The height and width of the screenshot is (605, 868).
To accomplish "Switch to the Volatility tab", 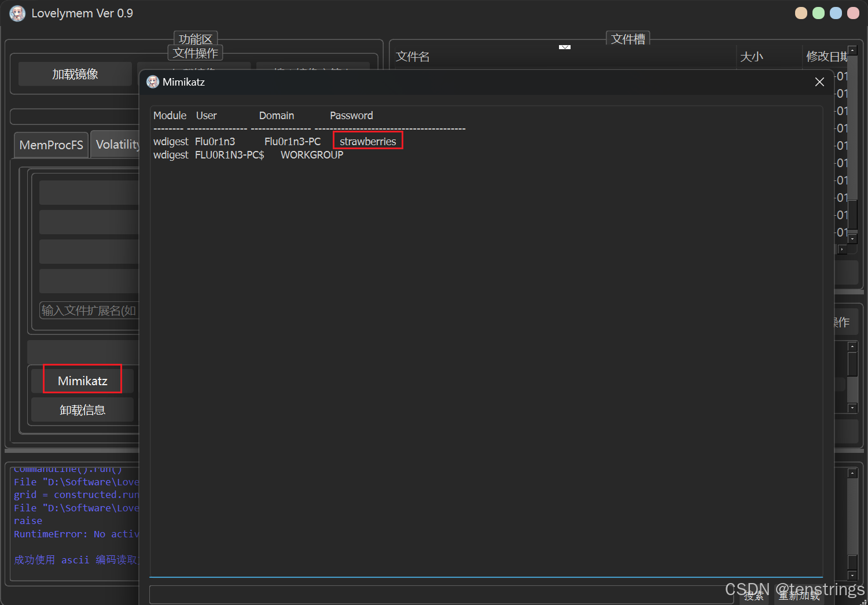I will 116,145.
